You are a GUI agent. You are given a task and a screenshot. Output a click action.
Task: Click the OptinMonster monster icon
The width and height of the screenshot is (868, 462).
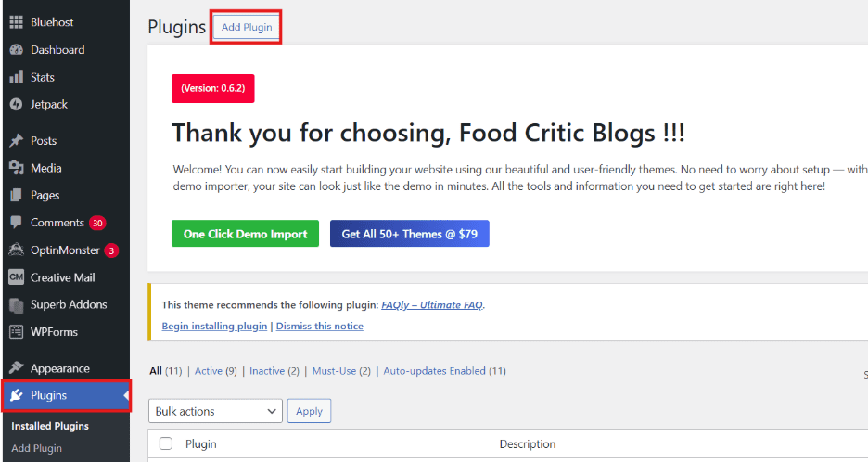[x=16, y=250]
